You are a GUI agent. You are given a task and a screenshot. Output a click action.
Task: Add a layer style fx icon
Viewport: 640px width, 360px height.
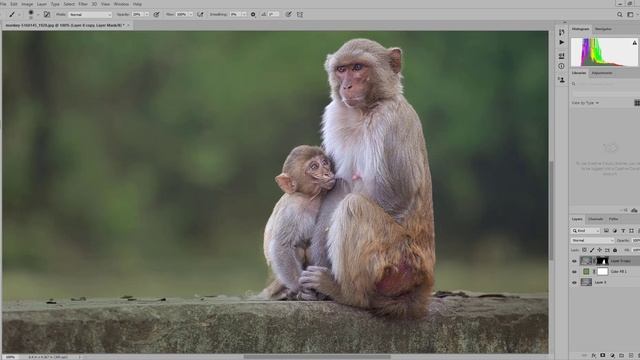(594, 356)
